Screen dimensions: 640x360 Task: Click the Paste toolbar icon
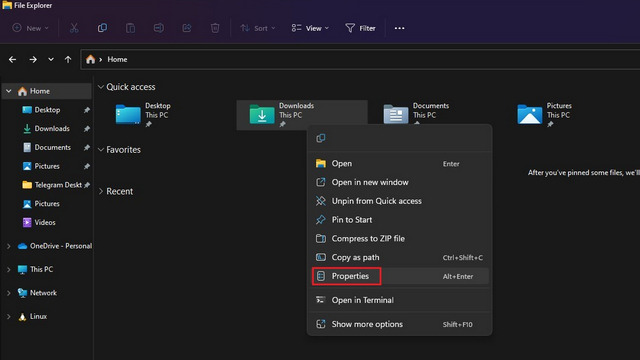pos(130,28)
